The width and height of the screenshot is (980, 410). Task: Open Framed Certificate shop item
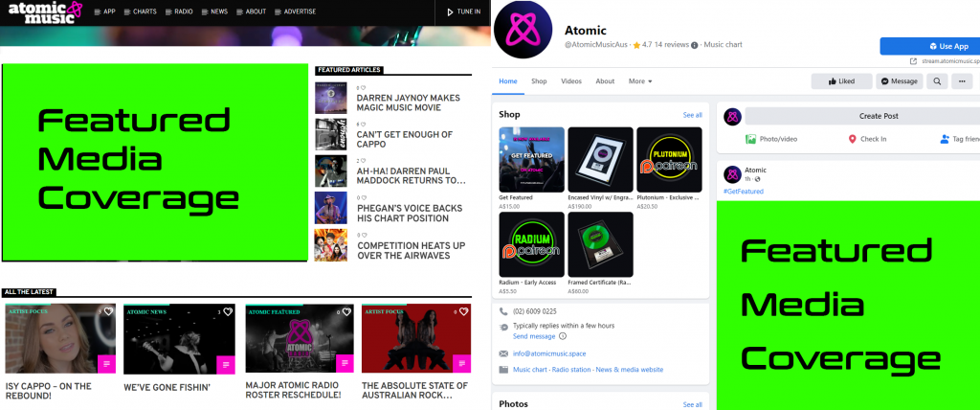601,244
